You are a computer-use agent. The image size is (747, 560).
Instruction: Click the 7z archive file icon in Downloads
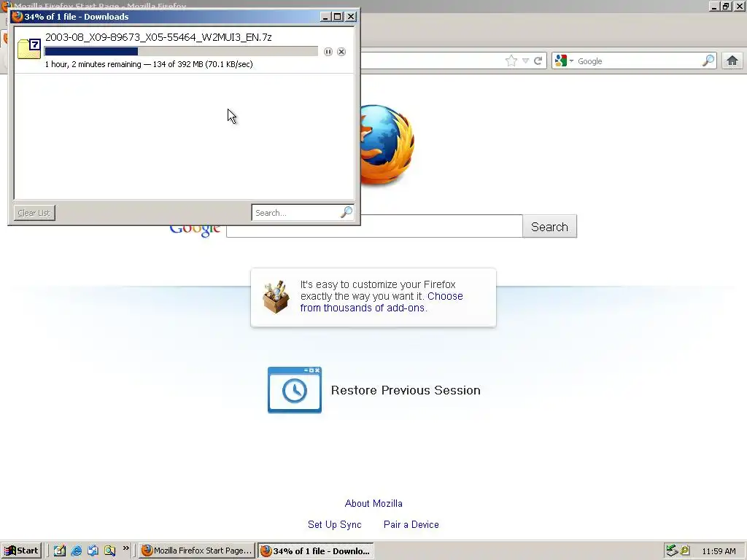(x=29, y=49)
